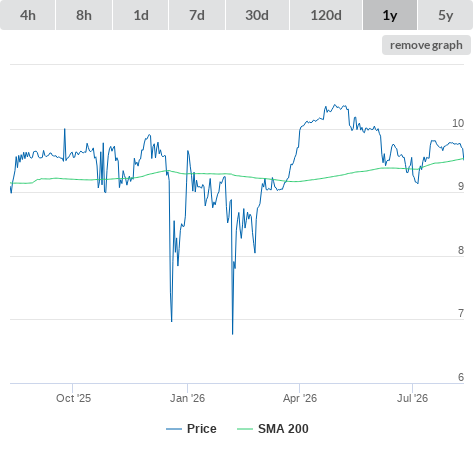Click the remove graph button

426,45
